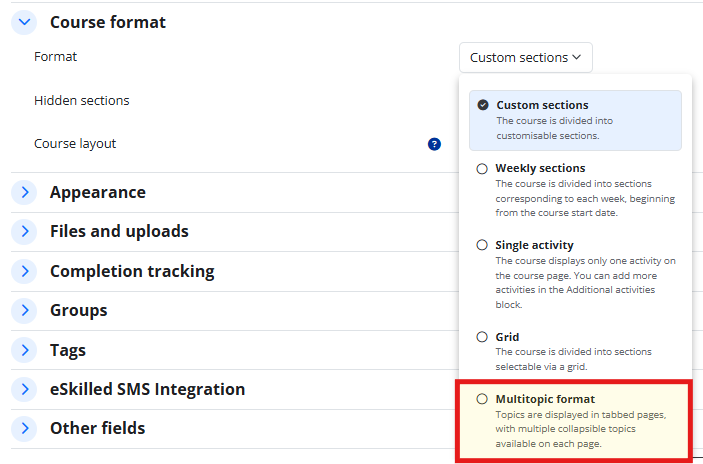The width and height of the screenshot is (703, 464).
Task: Choose the Multitopic format radio option
Action: (x=482, y=399)
